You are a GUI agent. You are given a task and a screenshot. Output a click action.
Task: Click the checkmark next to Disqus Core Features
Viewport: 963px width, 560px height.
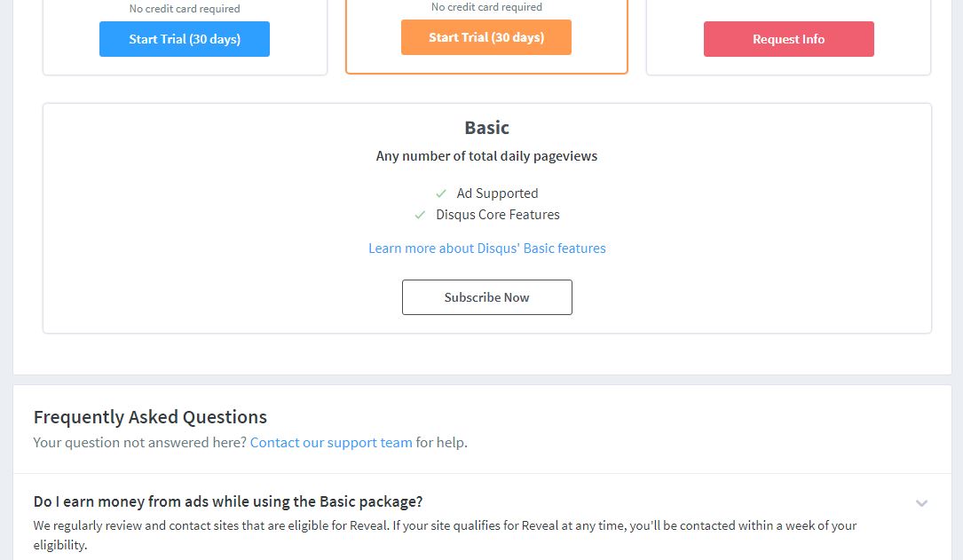tap(420, 214)
